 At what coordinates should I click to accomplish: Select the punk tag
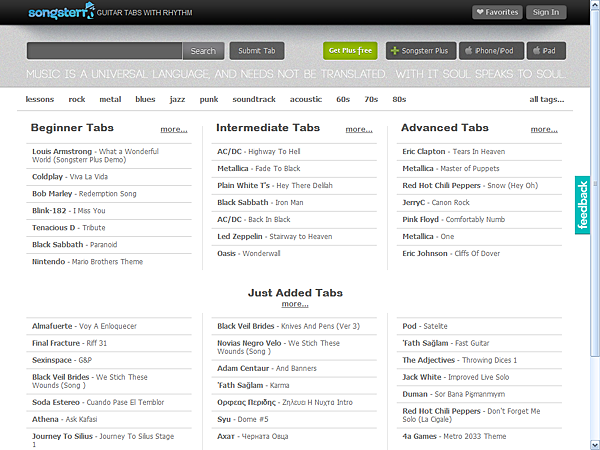point(209,99)
